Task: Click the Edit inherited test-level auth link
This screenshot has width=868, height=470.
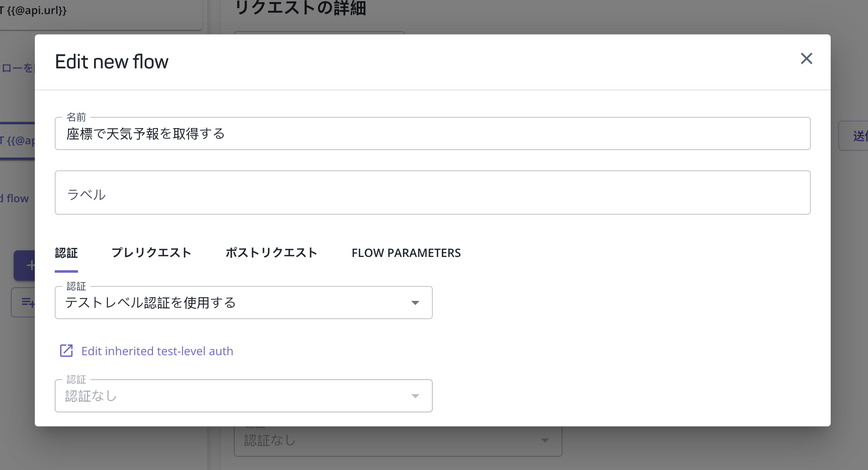Action: (157, 351)
